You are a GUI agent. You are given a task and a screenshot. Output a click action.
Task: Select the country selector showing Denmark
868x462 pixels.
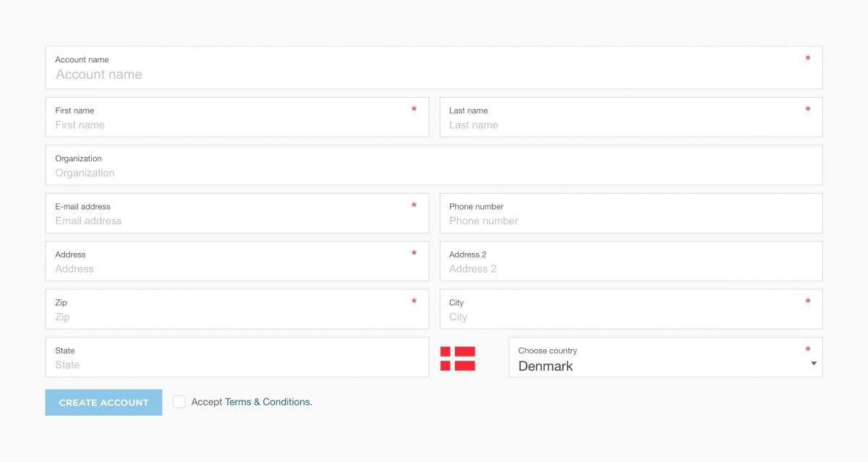click(665, 356)
